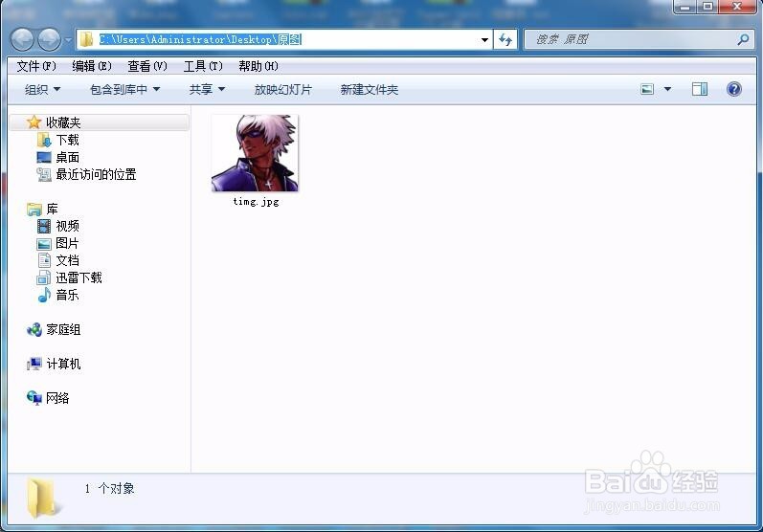Minimize the explorer window
The height and width of the screenshot is (532, 763).
coord(685,7)
